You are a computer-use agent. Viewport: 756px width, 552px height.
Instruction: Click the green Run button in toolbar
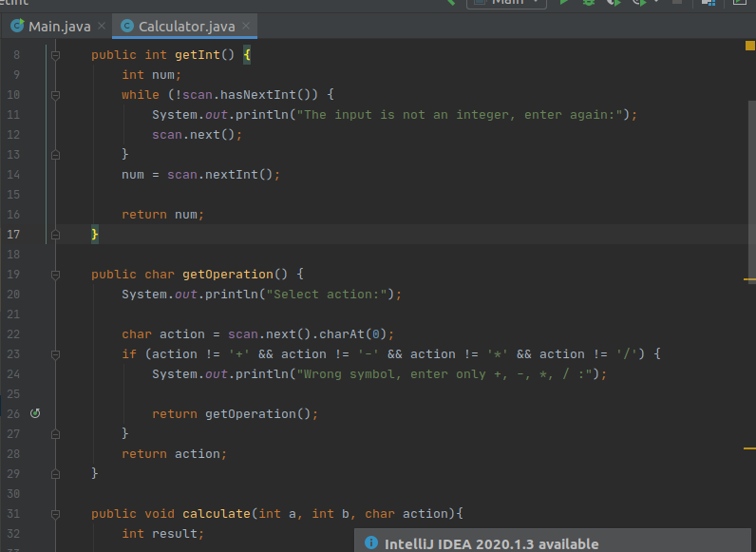coord(563,2)
